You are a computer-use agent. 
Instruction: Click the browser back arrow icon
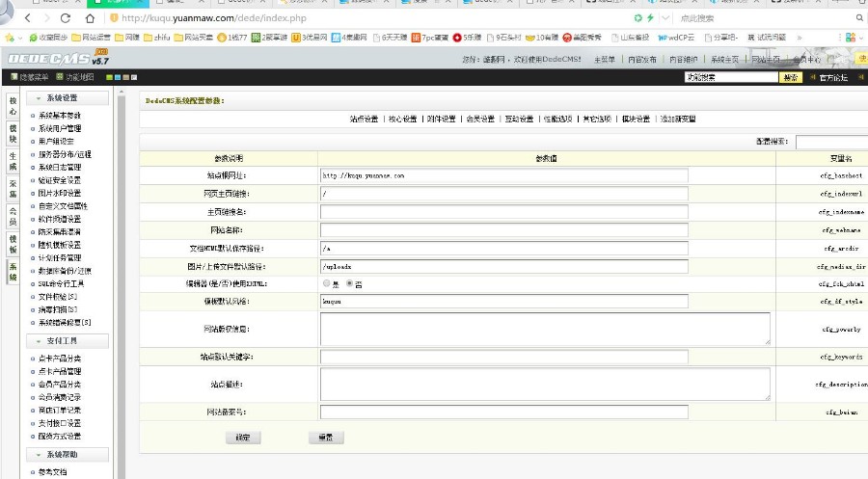pyautogui.click(x=26, y=18)
